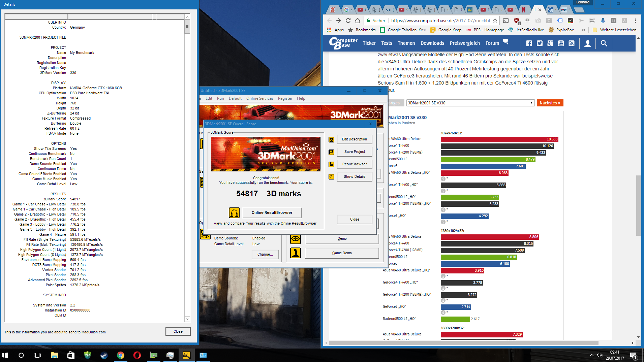Open Steam from the taskbar
The image size is (644, 362).
[104, 355]
